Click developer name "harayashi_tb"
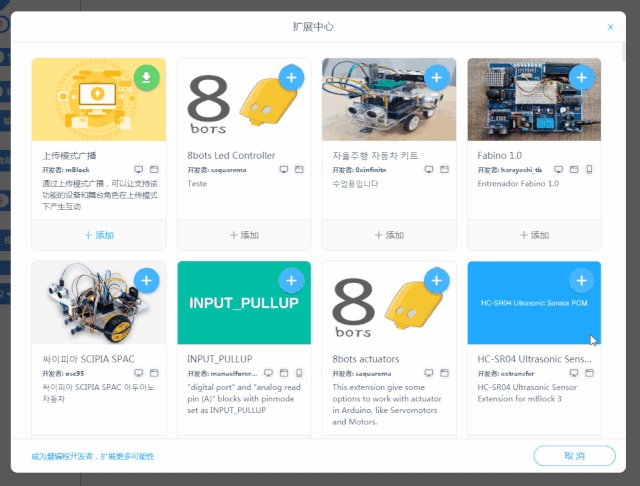Viewport: 640px width, 486px height. click(521, 170)
